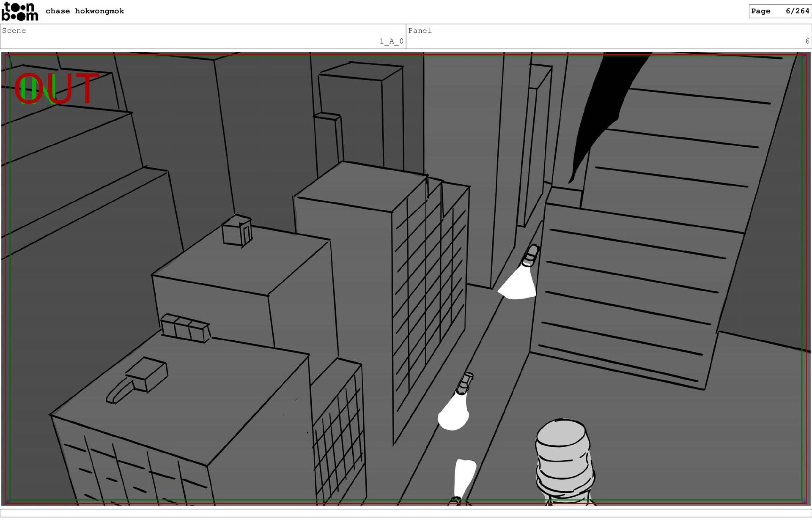Click the empty notes field below the panel
Image resolution: width=812 pixels, height=525 pixels.
point(406,513)
